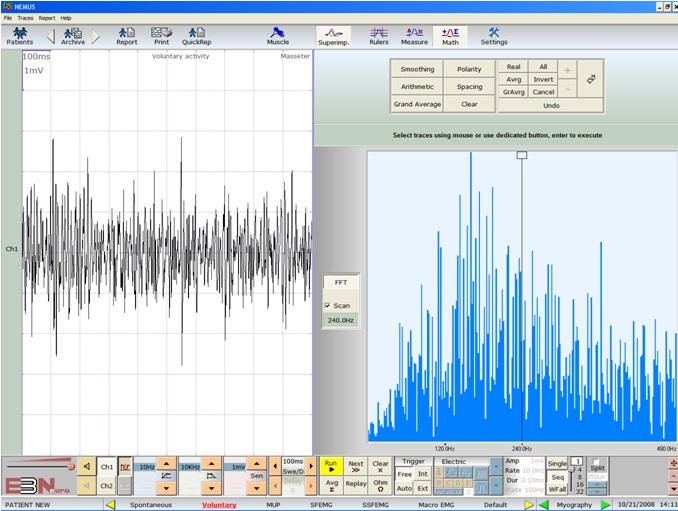Open the Measure tool
This screenshot has height=511, width=678.
(x=414, y=36)
